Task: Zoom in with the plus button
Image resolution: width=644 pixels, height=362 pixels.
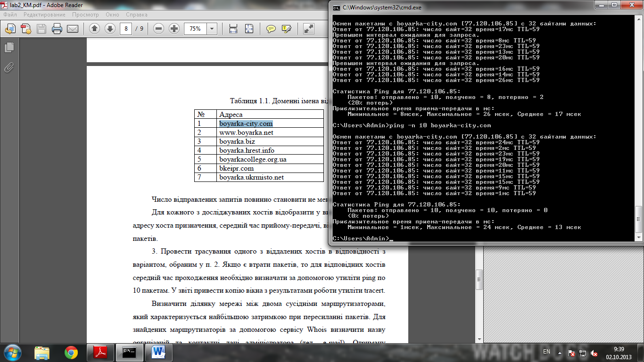Action: click(x=174, y=29)
